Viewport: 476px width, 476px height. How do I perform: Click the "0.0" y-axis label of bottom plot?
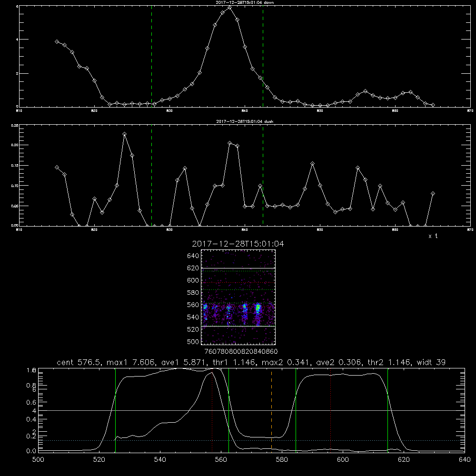(x=31, y=451)
